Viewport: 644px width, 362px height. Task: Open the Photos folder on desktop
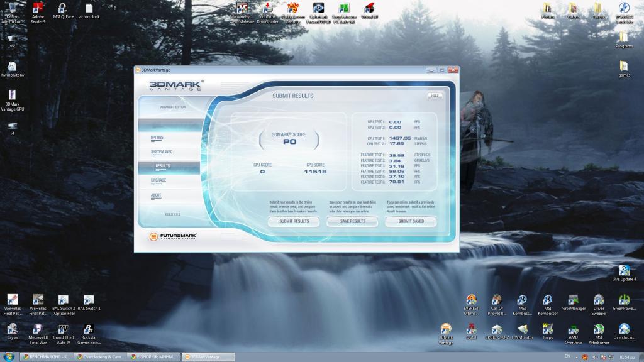pos(548,11)
